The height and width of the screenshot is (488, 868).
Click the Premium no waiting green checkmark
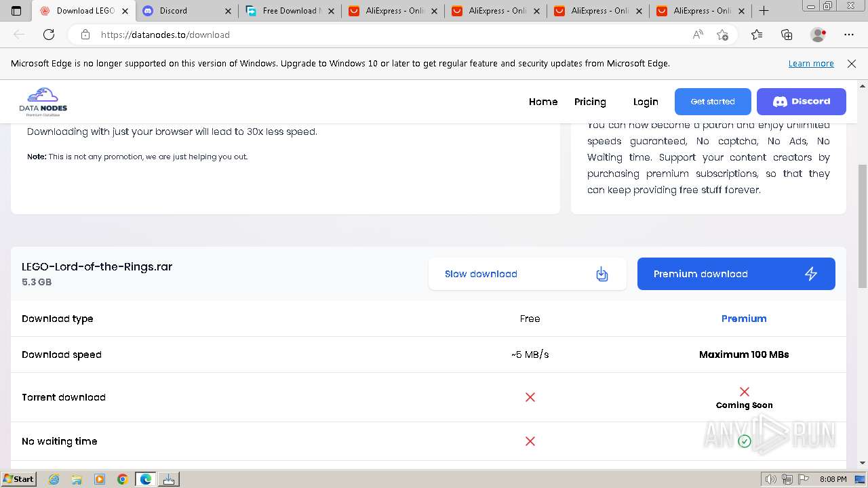tap(745, 441)
